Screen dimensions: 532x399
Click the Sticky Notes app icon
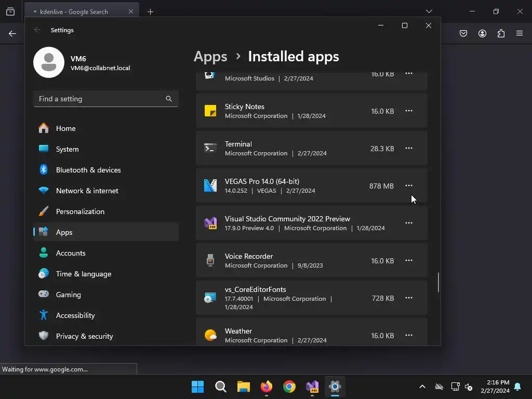[x=210, y=111]
